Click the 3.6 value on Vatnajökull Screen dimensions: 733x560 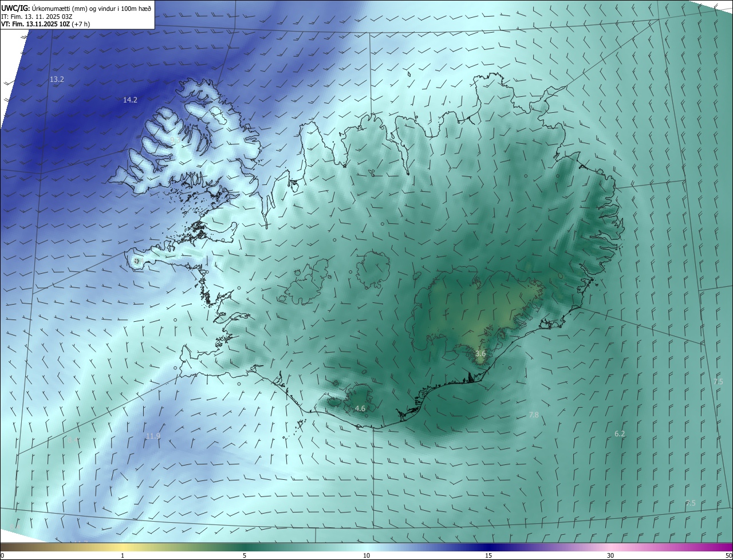480,354
